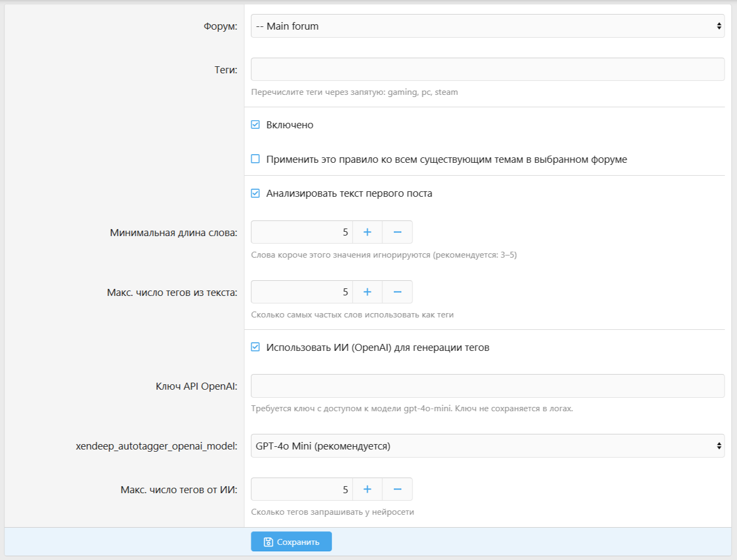Click minus to lower max tags from text
737x560 pixels.
pos(397,292)
